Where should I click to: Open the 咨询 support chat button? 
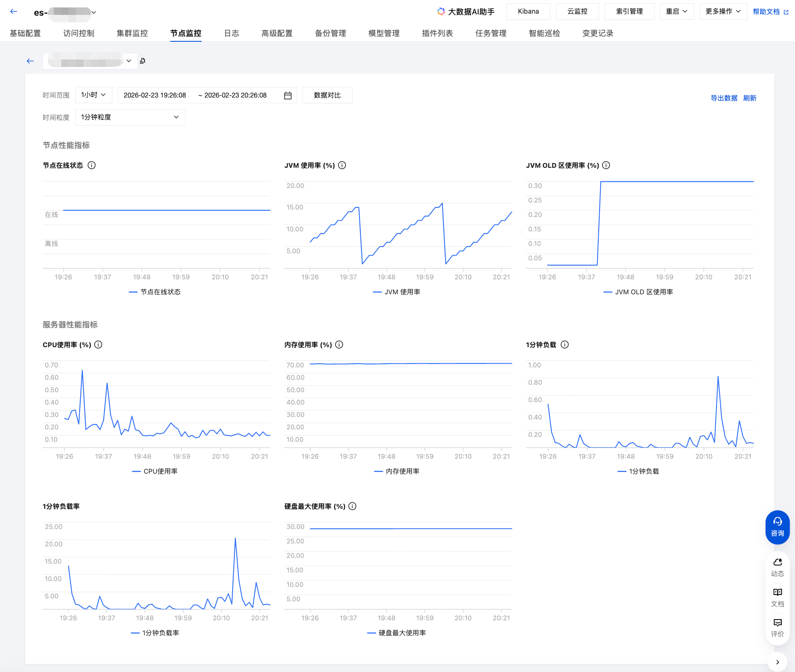(777, 527)
